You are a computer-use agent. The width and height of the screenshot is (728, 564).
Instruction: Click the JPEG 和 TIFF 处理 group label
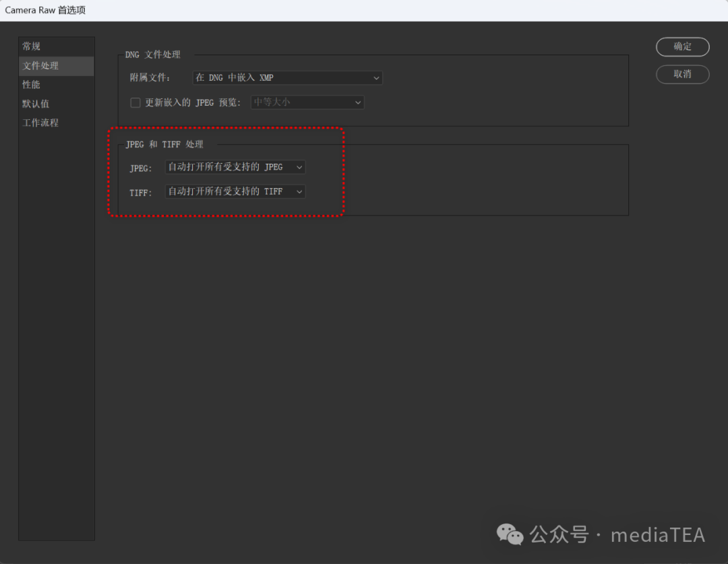pos(164,144)
